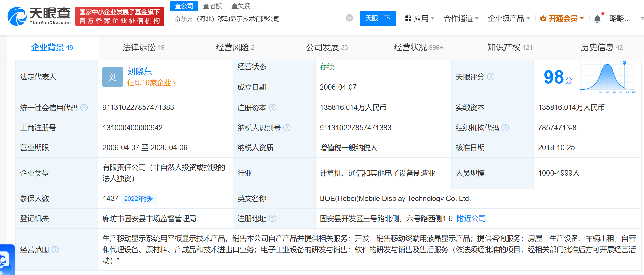Click 附近公司 link

click(471, 218)
